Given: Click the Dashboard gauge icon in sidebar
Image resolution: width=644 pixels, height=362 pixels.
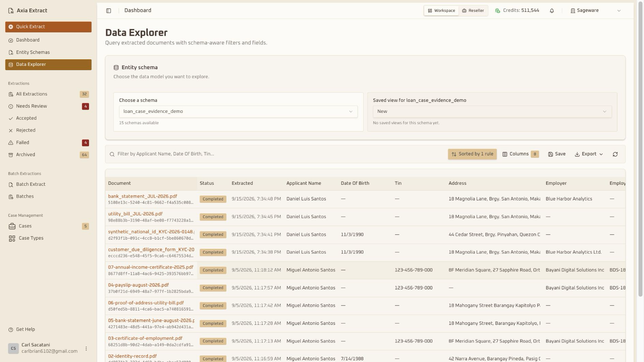Looking at the screenshot, I should 11,40.
